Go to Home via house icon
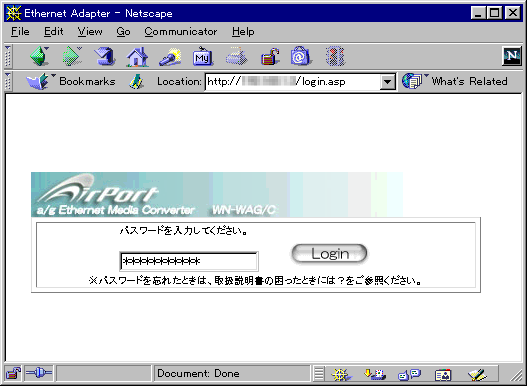Screen dimensions: 527x386 pos(137,56)
